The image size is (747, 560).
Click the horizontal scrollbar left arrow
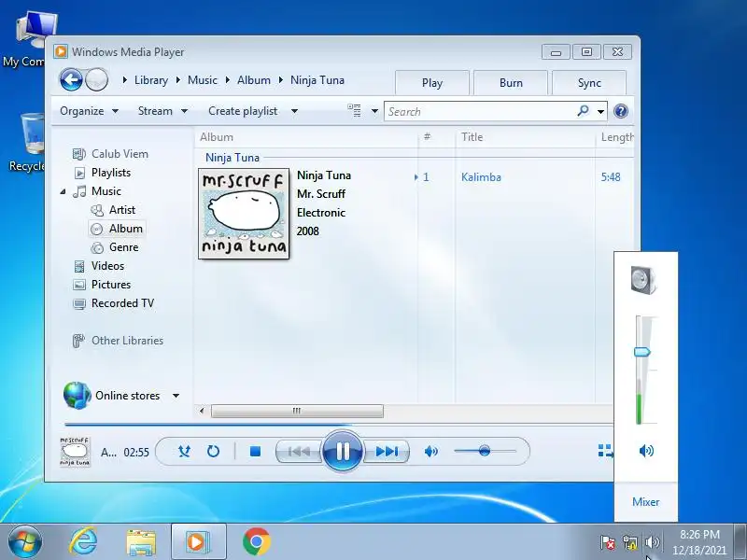tap(202, 411)
